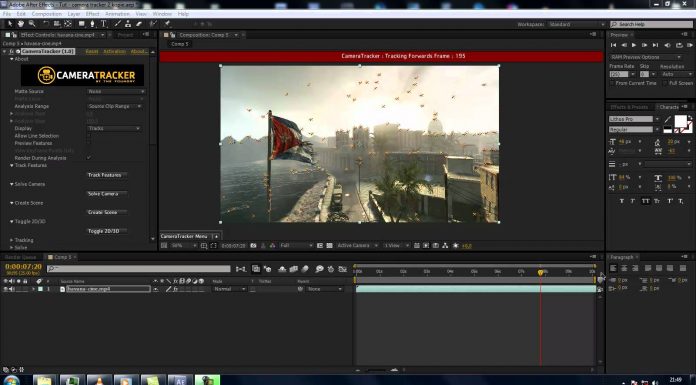This screenshot has height=385, width=696.
Task: Select the Hand tool
Action: pyautogui.click(x=20, y=24)
